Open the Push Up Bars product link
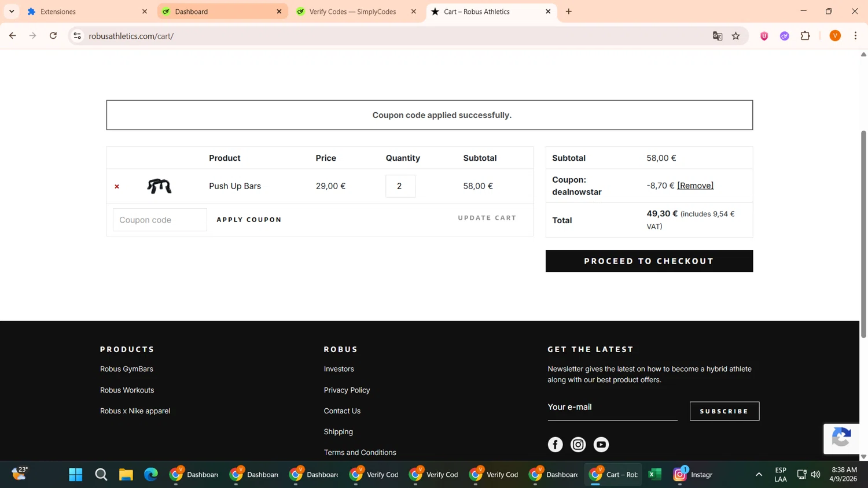 coord(235,186)
